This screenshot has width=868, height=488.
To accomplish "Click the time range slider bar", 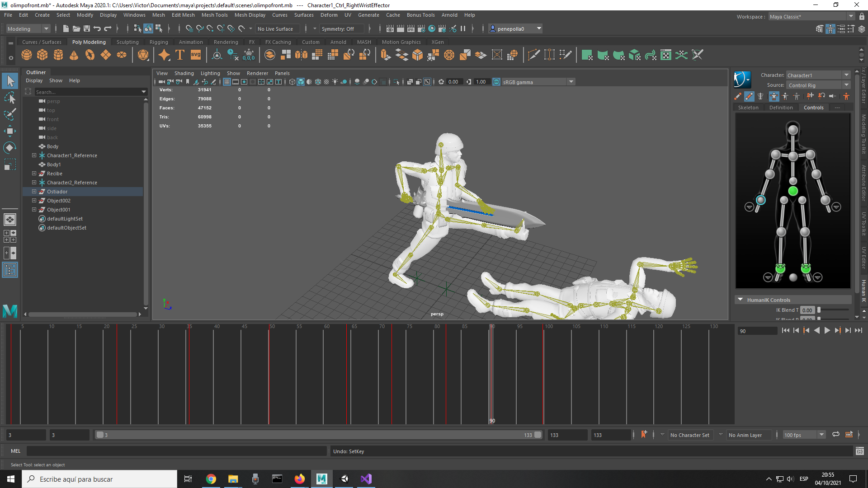I will coord(318,435).
